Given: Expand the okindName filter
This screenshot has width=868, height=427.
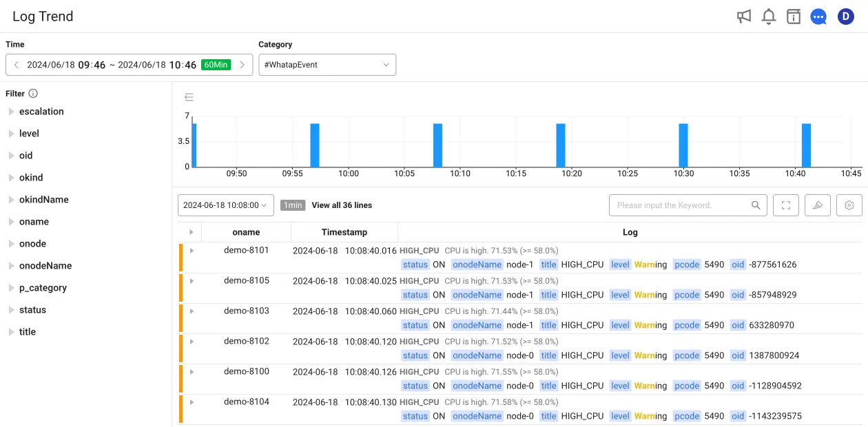Looking at the screenshot, I should (x=11, y=200).
